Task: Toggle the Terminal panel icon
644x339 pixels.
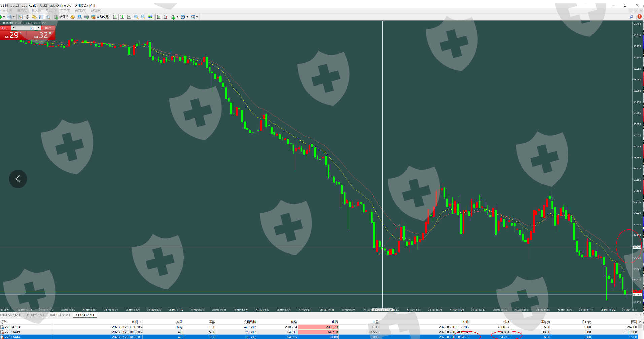Action: 41,17
